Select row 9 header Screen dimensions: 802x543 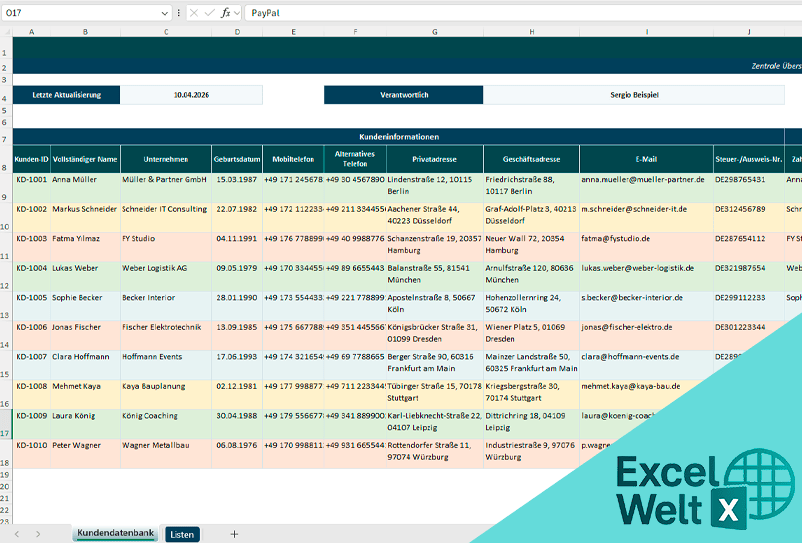point(5,189)
